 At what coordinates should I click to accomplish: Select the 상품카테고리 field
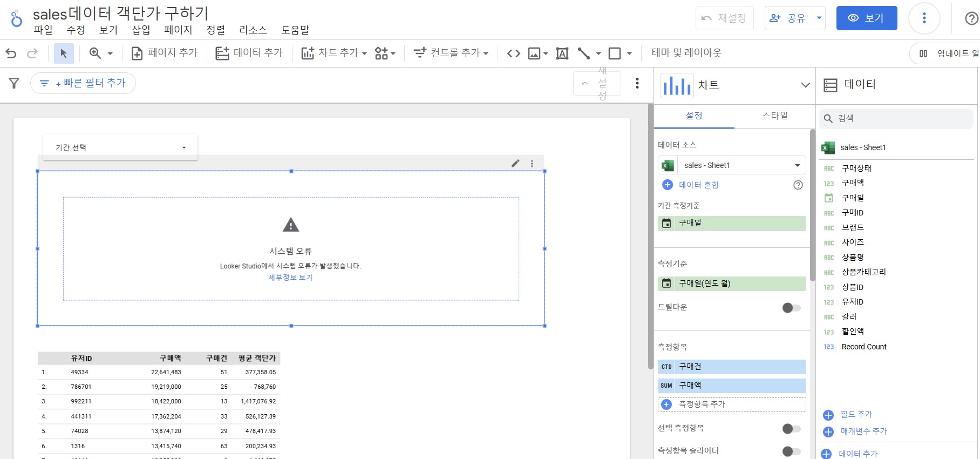pos(864,272)
